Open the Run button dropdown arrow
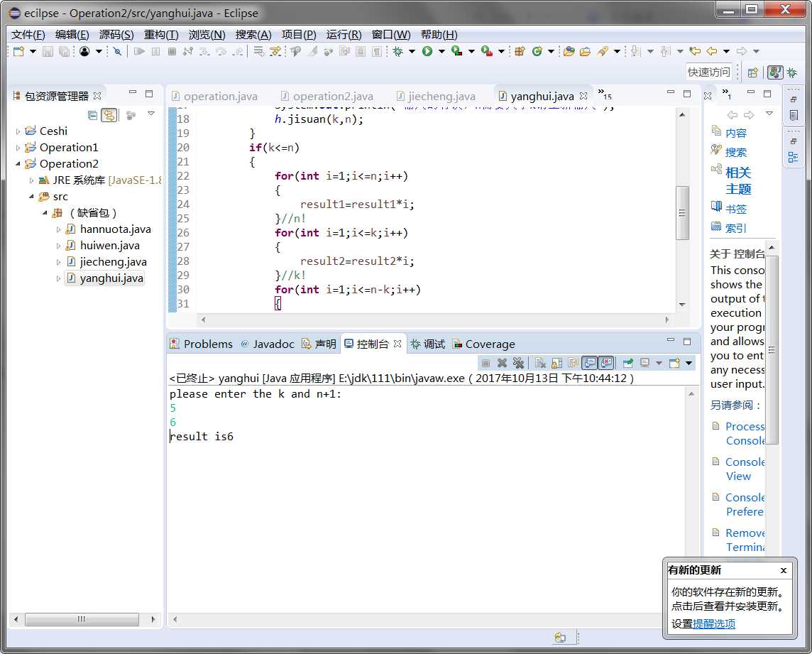 click(441, 51)
